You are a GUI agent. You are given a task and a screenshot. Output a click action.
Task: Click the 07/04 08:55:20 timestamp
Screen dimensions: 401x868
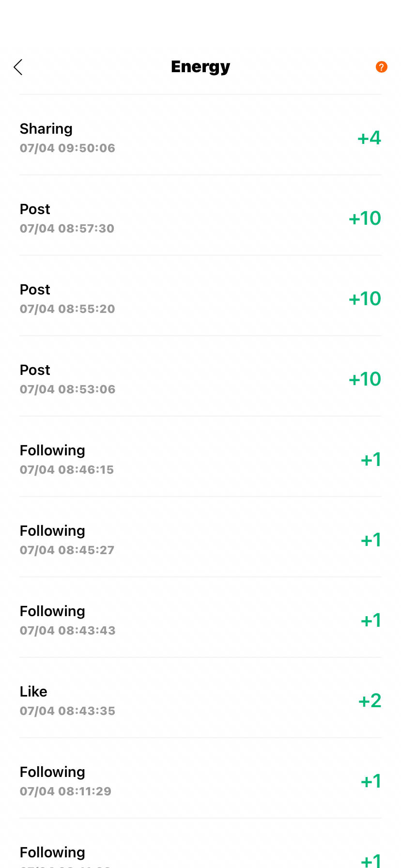(x=67, y=309)
